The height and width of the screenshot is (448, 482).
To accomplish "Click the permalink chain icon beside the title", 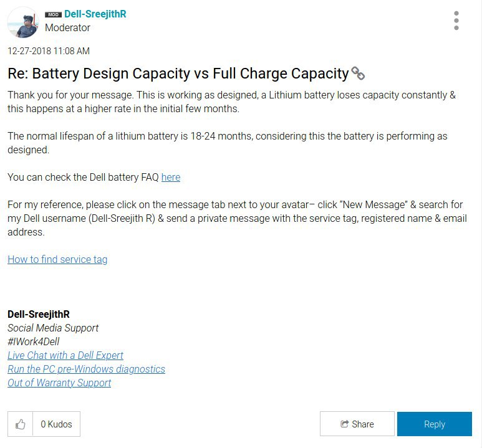I will (358, 74).
